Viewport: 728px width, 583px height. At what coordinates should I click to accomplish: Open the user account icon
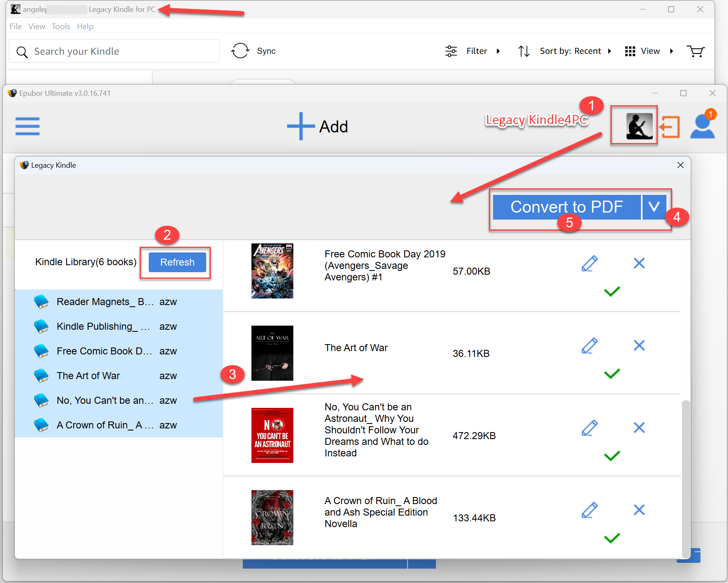click(703, 126)
